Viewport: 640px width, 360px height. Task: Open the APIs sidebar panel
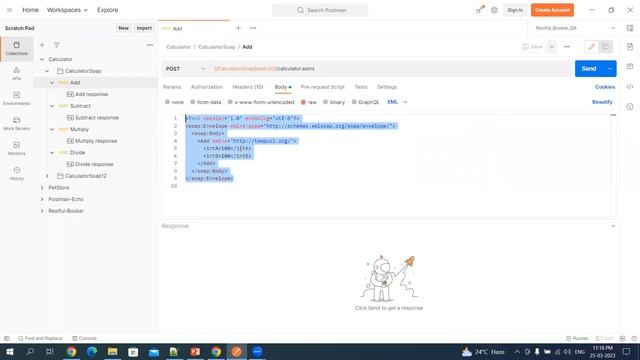[16, 73]
